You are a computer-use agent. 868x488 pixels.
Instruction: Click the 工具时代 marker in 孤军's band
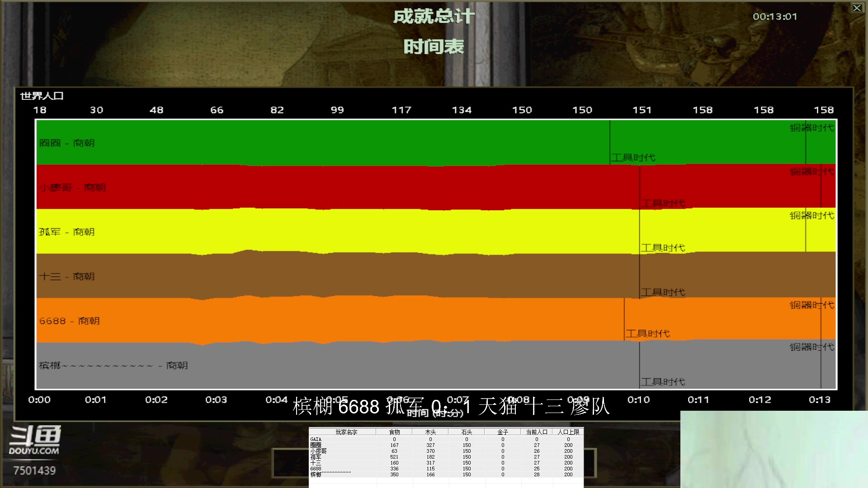pyautogui.click(x=663, y=248)
